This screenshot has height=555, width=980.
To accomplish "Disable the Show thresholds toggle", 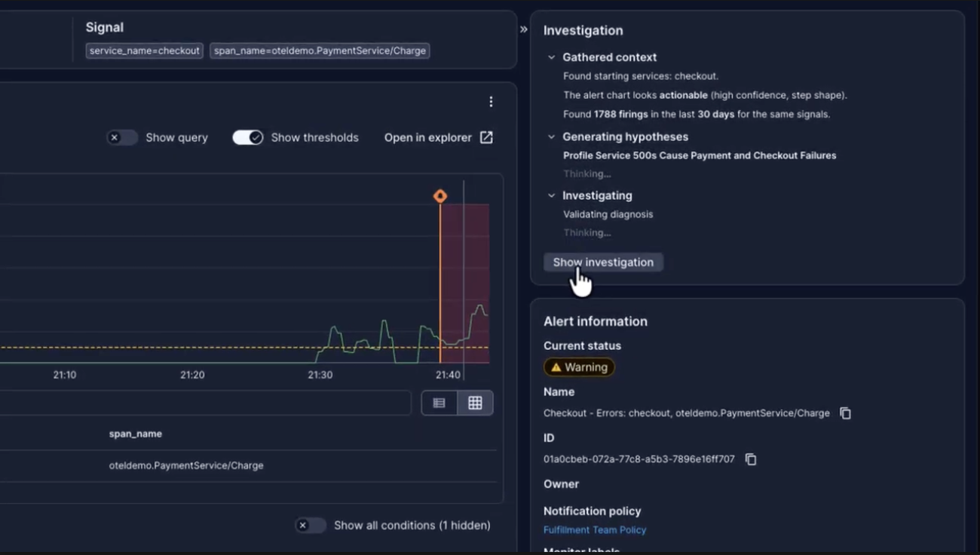I will click(248, 137).
